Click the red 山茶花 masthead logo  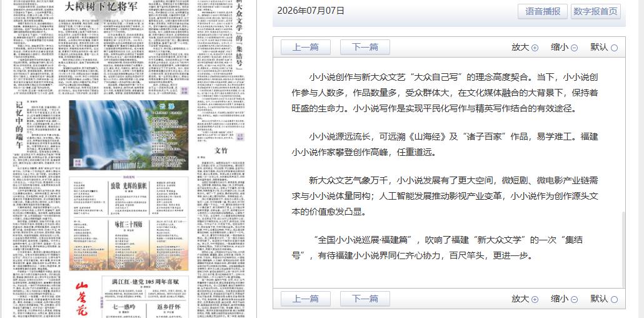click(82, 299)
